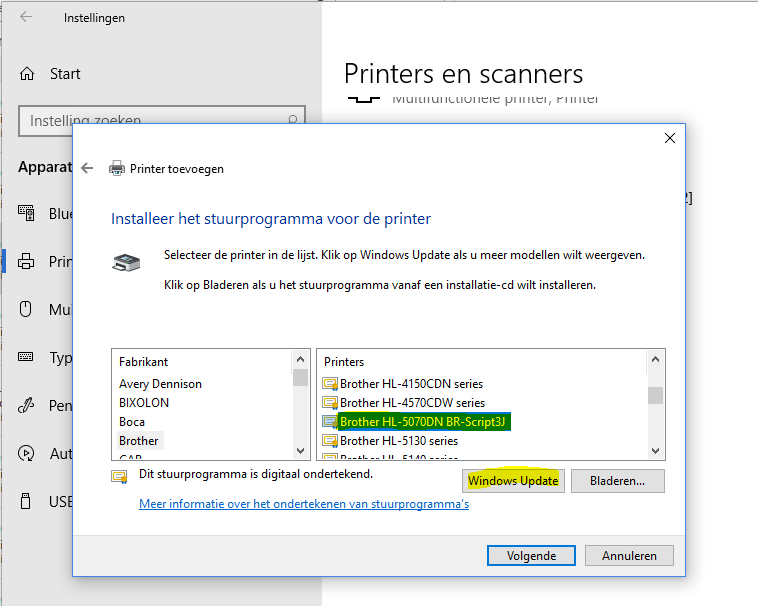758x606 pixels.
Task: Click the Instelling zoeken search field
Action: coord(162,121)
